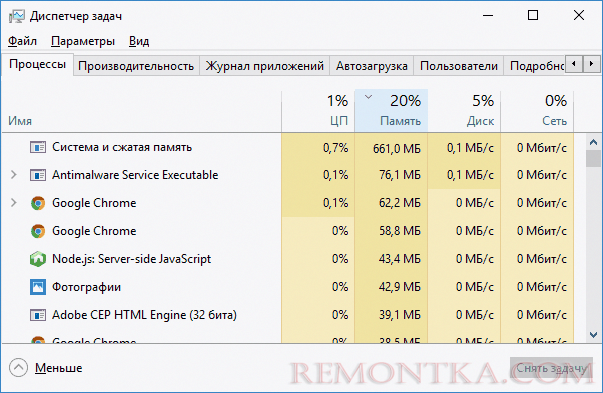Select the Фотографии app icon
The height and width of the screenshot is (393, 603).
(x=38, y=287)
